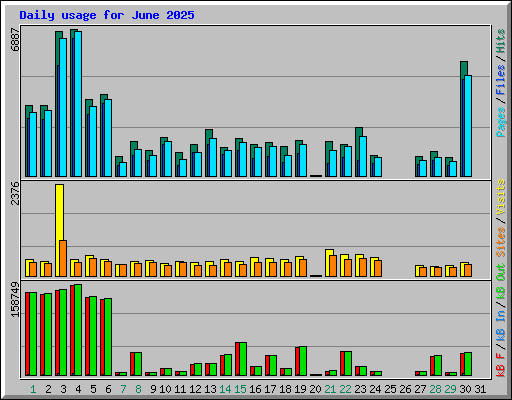Click day 6 on the x-axis
The height and width of the screenshot is (400, 512).
tap(108, 389)
